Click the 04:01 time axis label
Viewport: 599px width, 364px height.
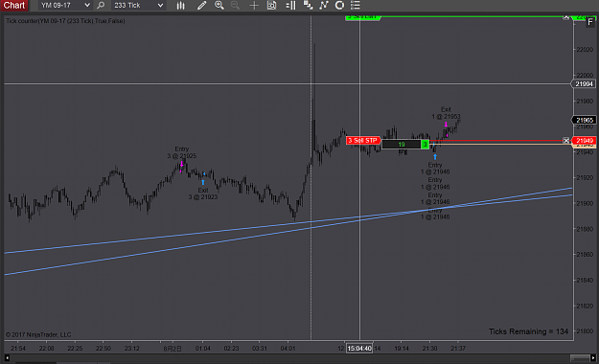pos(288,349)
